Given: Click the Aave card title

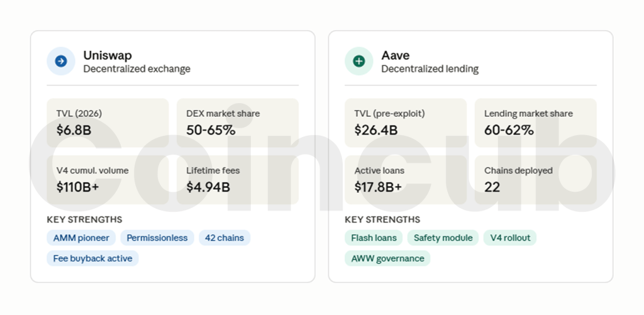Looking at the screenshot, I should (x=395, y=55).
